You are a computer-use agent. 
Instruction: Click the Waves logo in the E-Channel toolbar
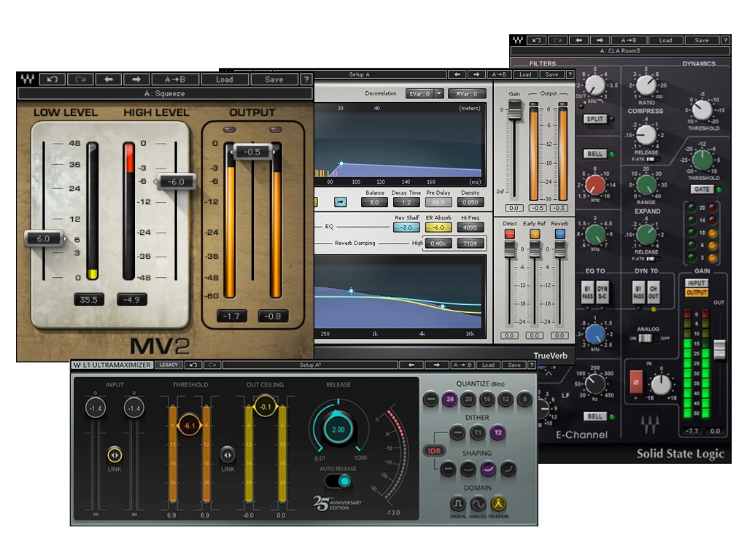pos(519,40)
